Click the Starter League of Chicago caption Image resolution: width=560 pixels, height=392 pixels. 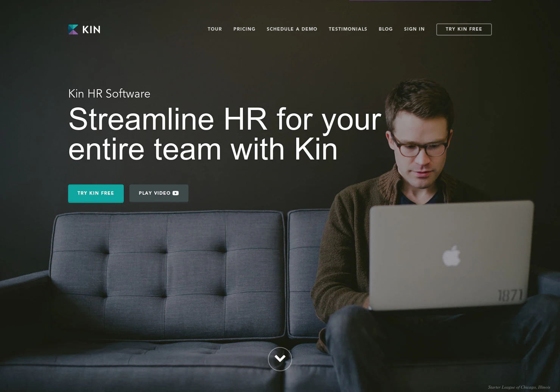519,387
